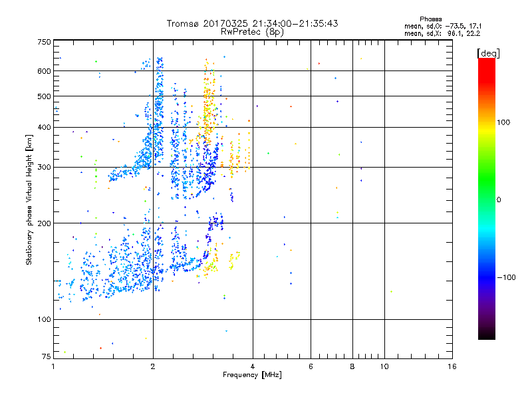Click the 'RwPretec (8p)' subtitle
This screenshot has height=399, width=532.
pyautogui.click(x=252, y=32)
